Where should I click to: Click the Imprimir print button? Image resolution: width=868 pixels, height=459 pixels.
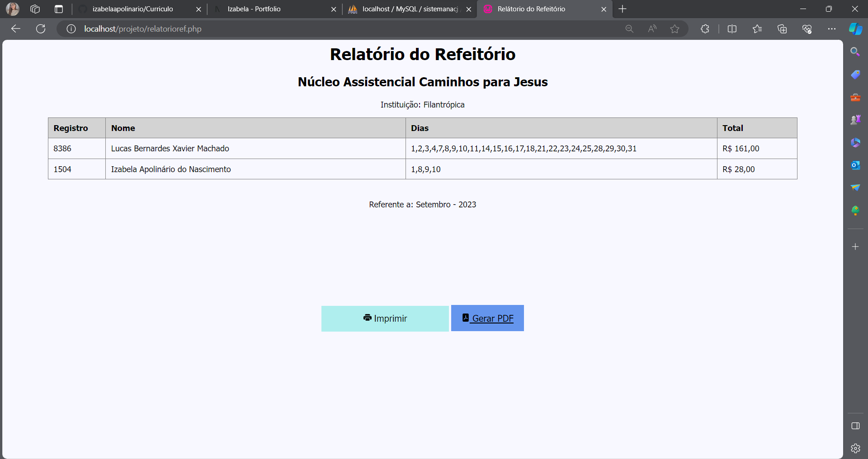(385, 318)
